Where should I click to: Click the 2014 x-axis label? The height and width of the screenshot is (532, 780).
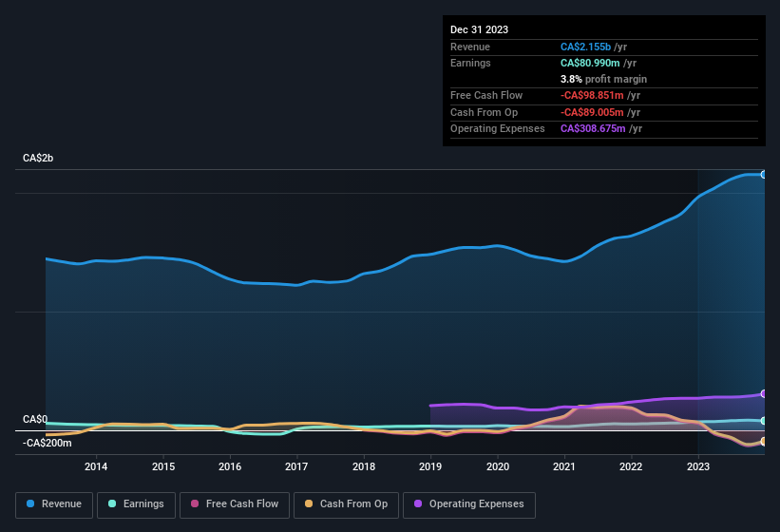pyautogui.click(x=95, y=466)
